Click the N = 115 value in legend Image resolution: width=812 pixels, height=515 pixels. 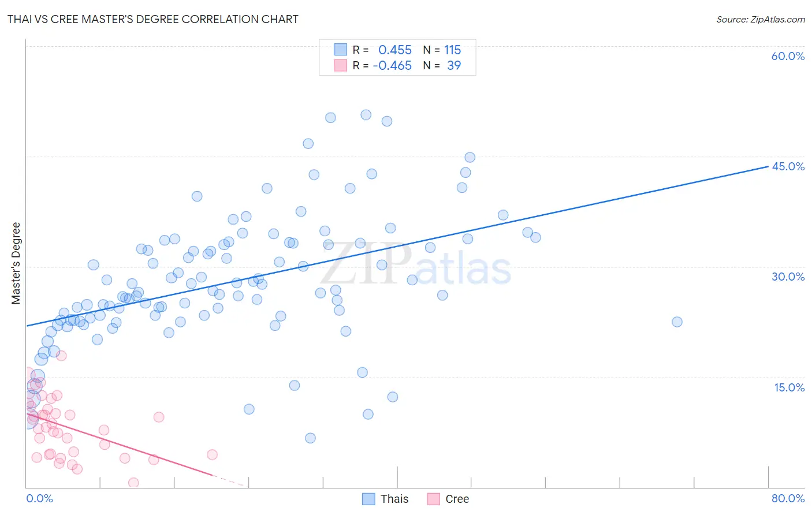(442, 50)
